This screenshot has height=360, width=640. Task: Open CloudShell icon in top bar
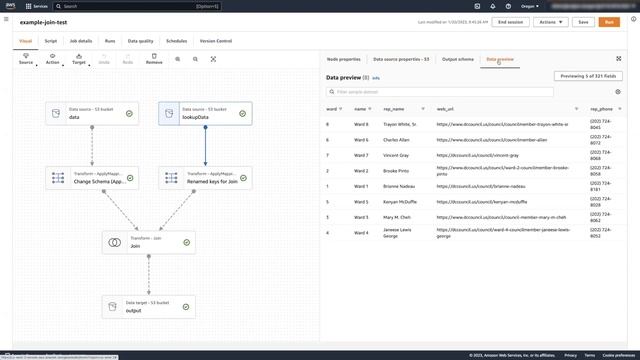[x=477, y=6]
